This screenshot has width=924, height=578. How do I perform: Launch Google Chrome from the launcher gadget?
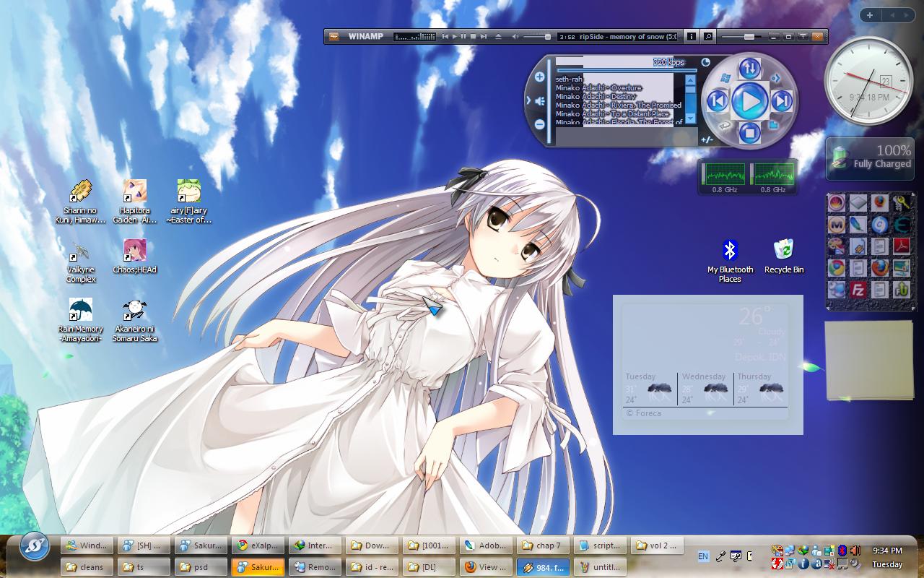pos(837,268)
